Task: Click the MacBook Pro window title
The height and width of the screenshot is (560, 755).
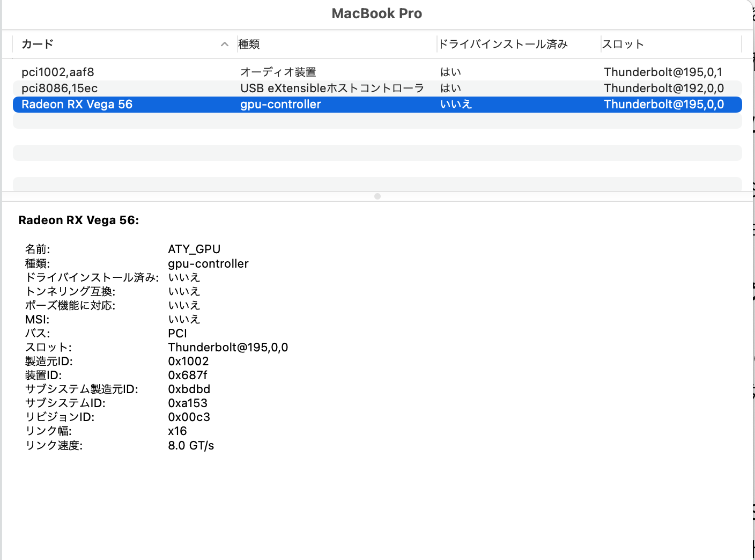Action: (377, 13)
